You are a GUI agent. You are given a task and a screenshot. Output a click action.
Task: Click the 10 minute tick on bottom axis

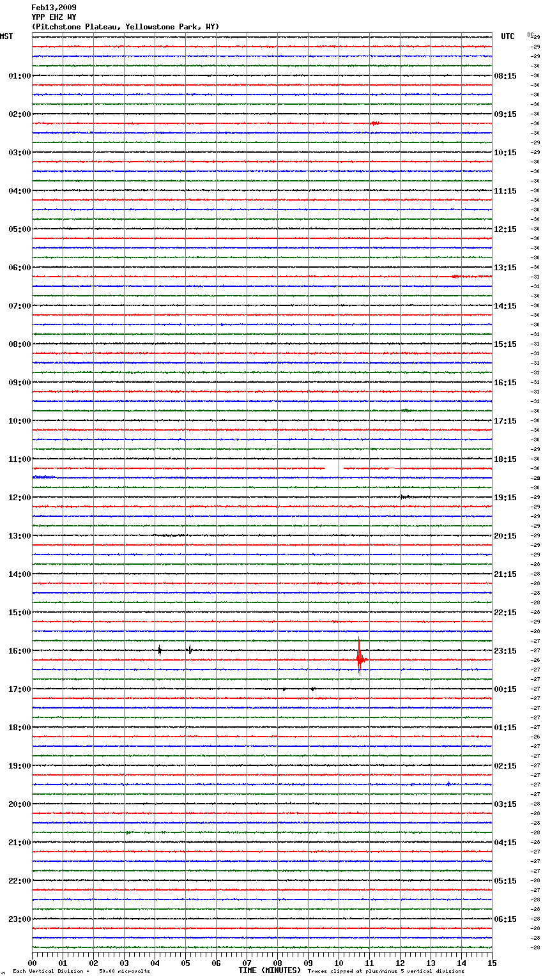tap(339, 963)
